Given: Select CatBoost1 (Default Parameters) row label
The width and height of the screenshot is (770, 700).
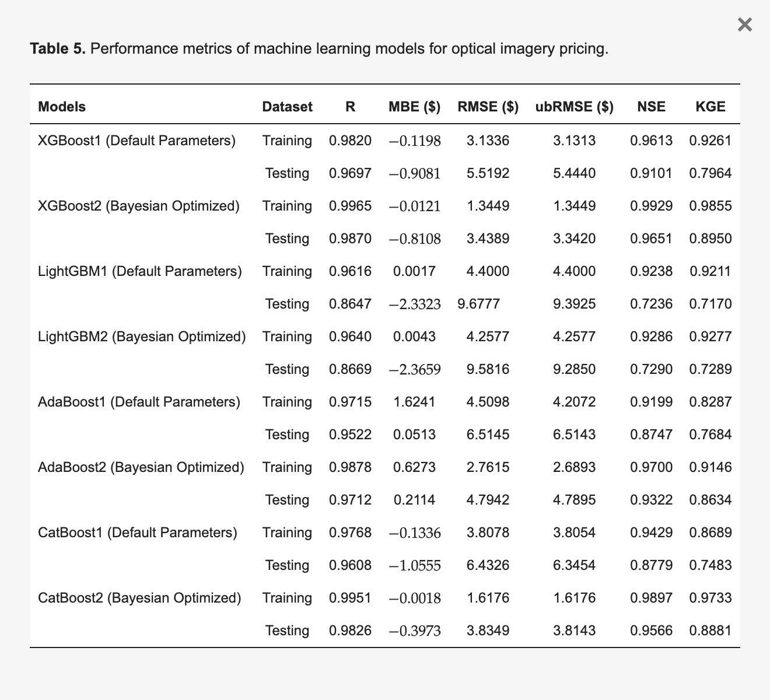Looking at the screenshot, I should point(138,533).
